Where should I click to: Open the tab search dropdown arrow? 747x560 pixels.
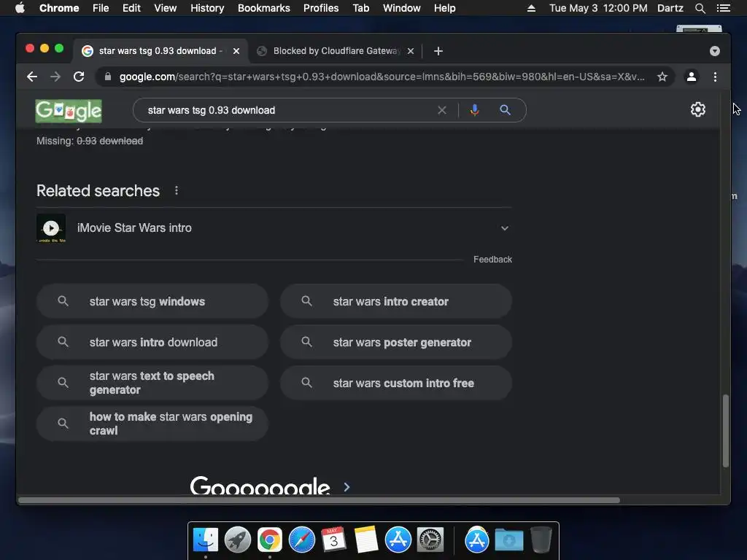715,51
